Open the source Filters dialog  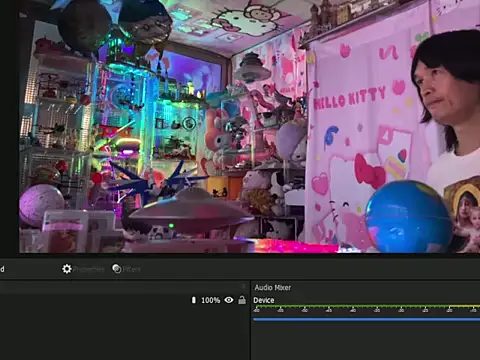[x=126, y=269]
